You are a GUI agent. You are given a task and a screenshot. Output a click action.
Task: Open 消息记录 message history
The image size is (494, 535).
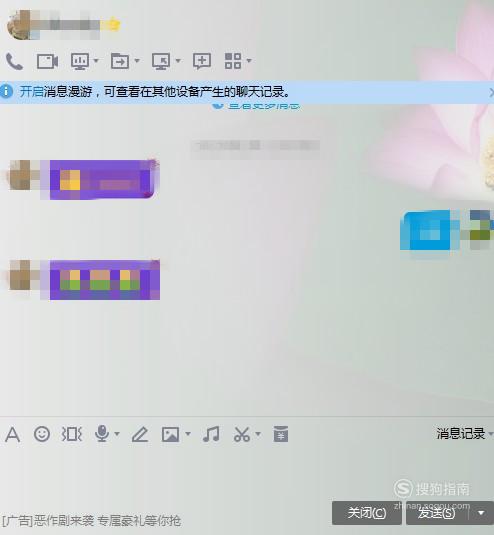point(461,434)
